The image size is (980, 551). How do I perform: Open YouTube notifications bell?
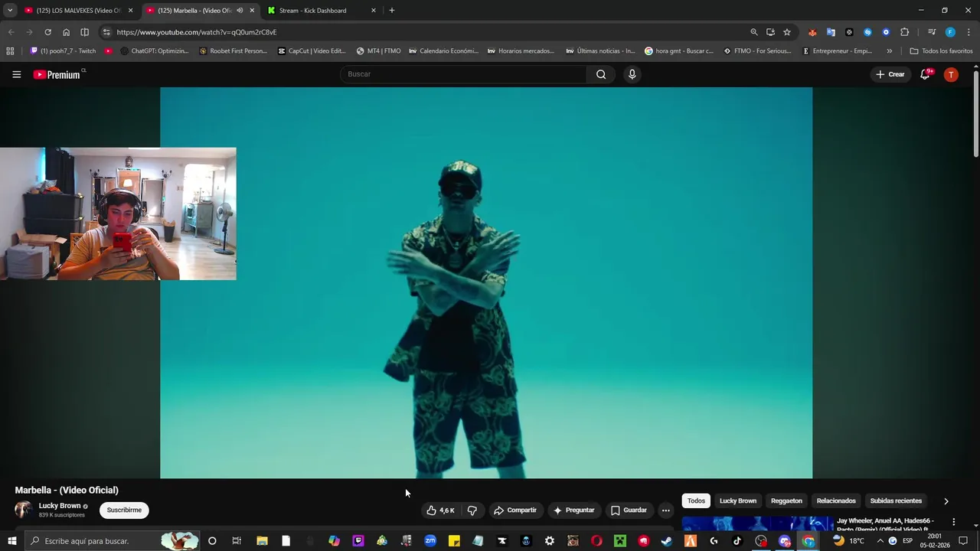click(926, 74)
